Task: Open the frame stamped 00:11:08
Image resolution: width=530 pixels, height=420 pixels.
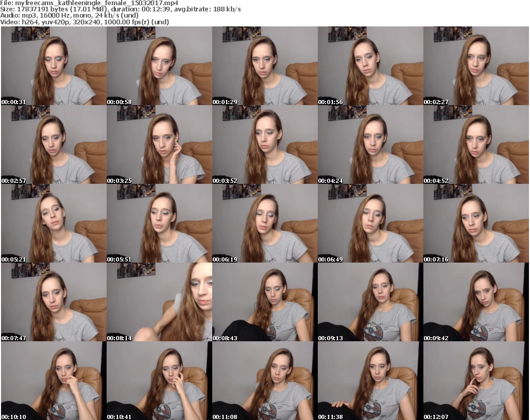Action: pos(264,381)
